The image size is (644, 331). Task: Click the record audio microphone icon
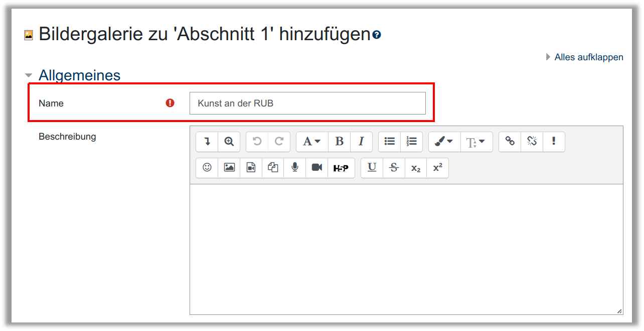pos(295,168)
